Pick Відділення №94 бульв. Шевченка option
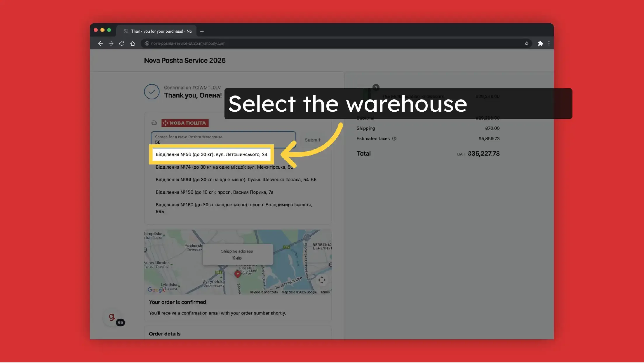The width and height of the screenshot is (644, 363). tap(236, 180)
